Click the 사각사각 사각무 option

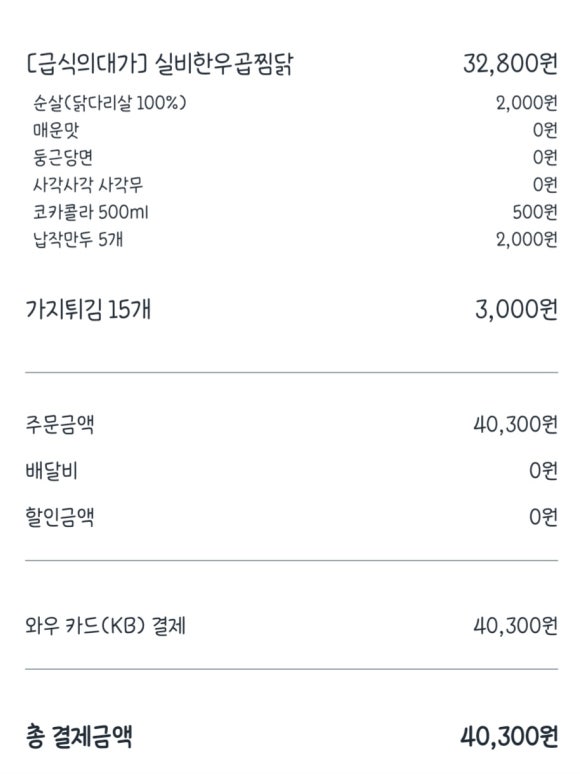click(x=88, y=185)
